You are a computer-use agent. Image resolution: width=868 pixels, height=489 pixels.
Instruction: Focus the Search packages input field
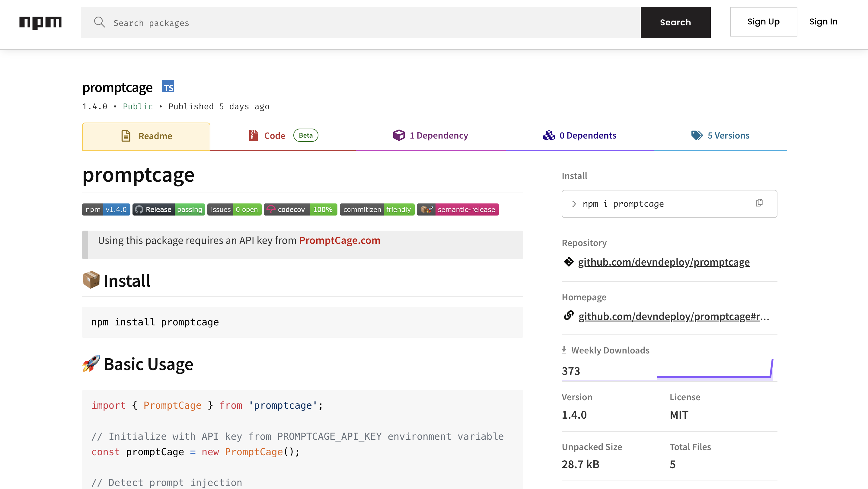pyautogui.click(x=371, y=23)
